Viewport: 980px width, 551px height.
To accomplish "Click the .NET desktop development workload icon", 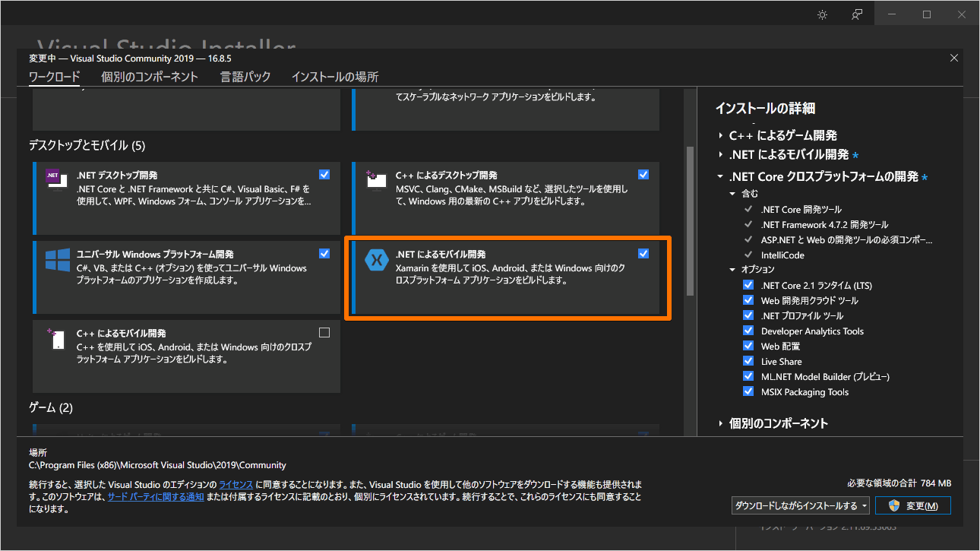I will (57, 178).
